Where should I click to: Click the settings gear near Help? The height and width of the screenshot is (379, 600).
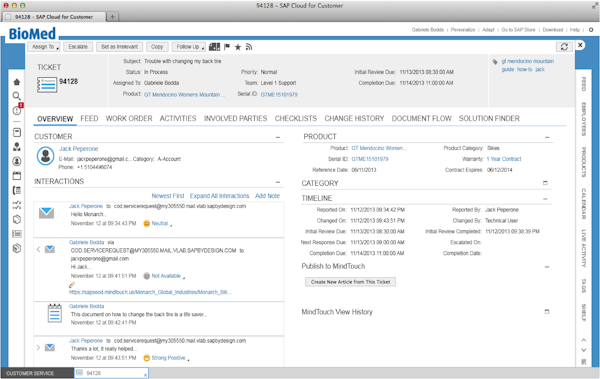(591, 29)
